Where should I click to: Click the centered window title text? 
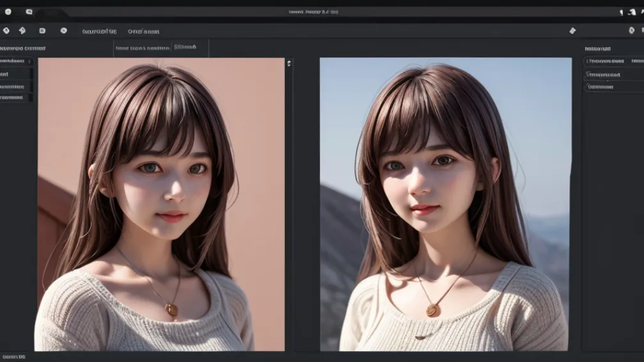tap(313, 12)
